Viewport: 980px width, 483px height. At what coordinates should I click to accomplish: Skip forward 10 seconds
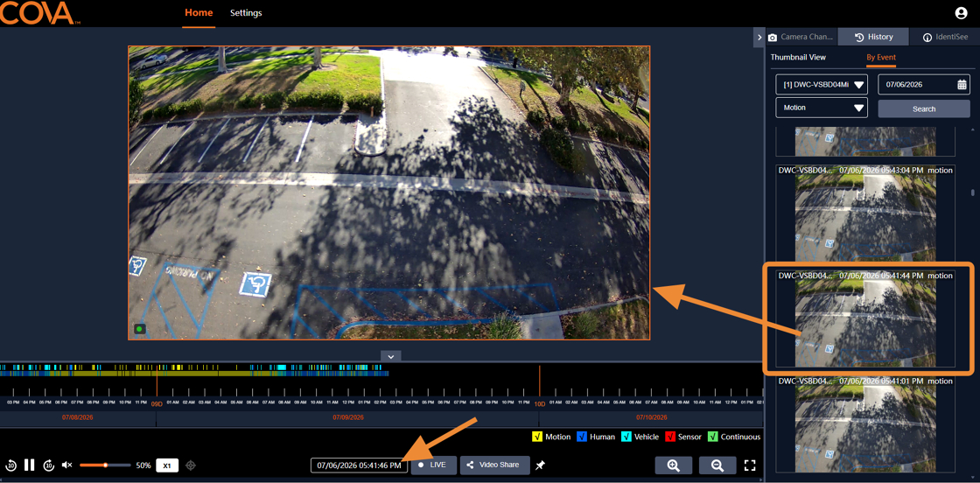tap(49, 465)
